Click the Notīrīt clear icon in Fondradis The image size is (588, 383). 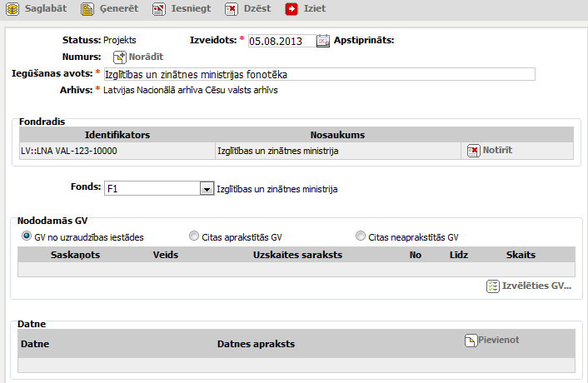[x=473, y=151]
